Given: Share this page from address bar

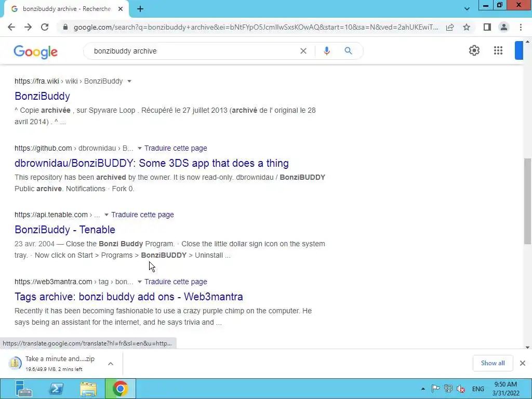Looking at the screenshot, I should point(450,27).
